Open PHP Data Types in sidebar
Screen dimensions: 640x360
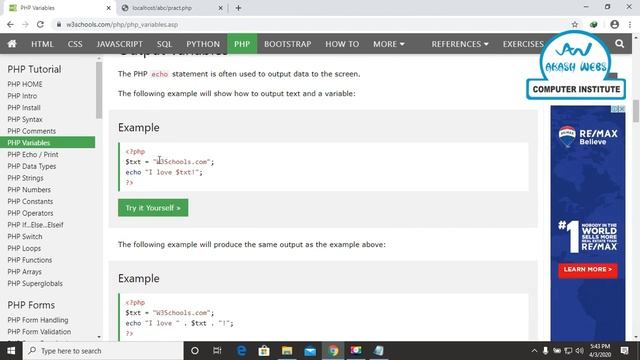pyautogui.click(x=31, y=167)
